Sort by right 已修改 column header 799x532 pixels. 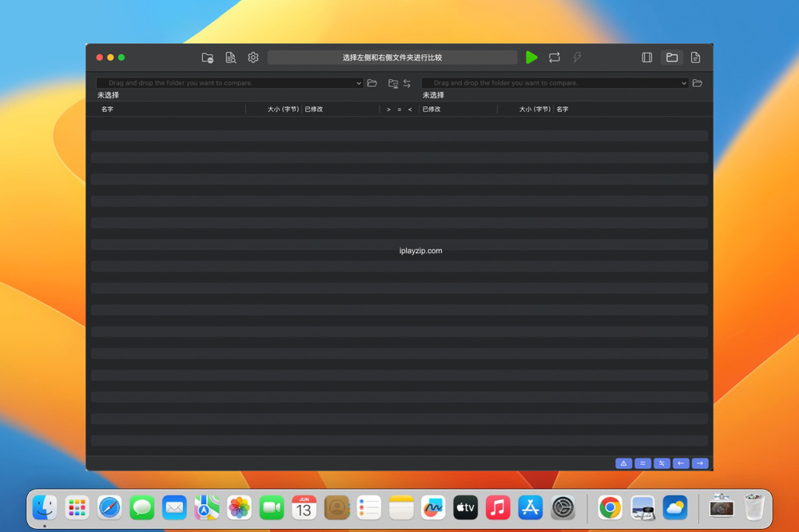pyautogui.click(x=431, y=109)
